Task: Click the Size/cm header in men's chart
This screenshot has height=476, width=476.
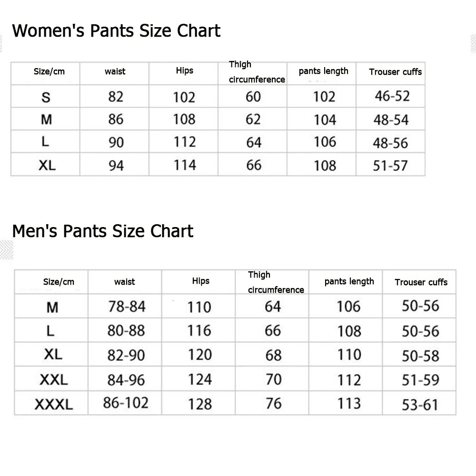Action: coord(59,282)
